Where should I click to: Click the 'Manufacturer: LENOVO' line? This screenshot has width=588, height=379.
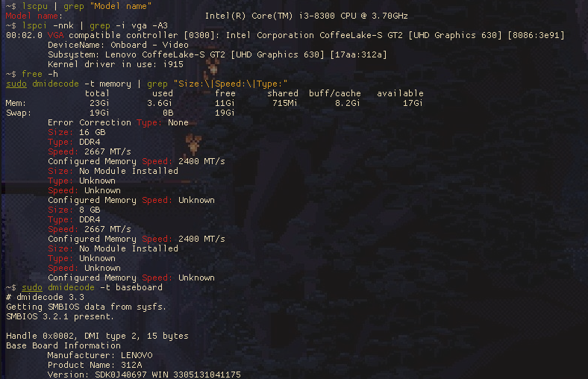coord(100,355)
